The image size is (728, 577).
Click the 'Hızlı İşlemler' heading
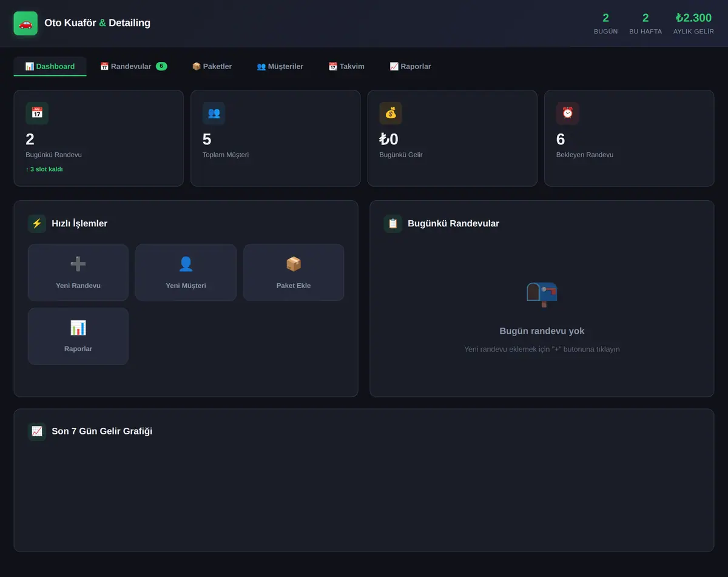pyautogui.click(x=79, y=223)
